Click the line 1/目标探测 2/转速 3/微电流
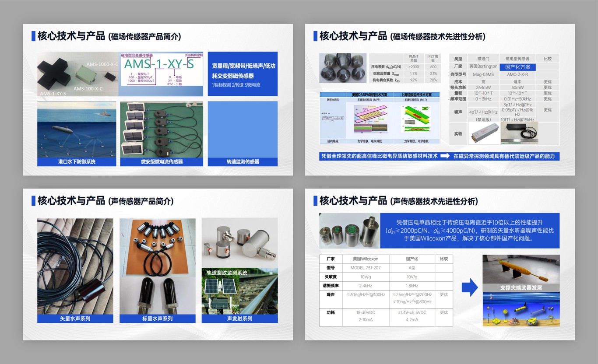Viewport: 598px width, 364px height. pyautogui.click(x=236, y=85)
